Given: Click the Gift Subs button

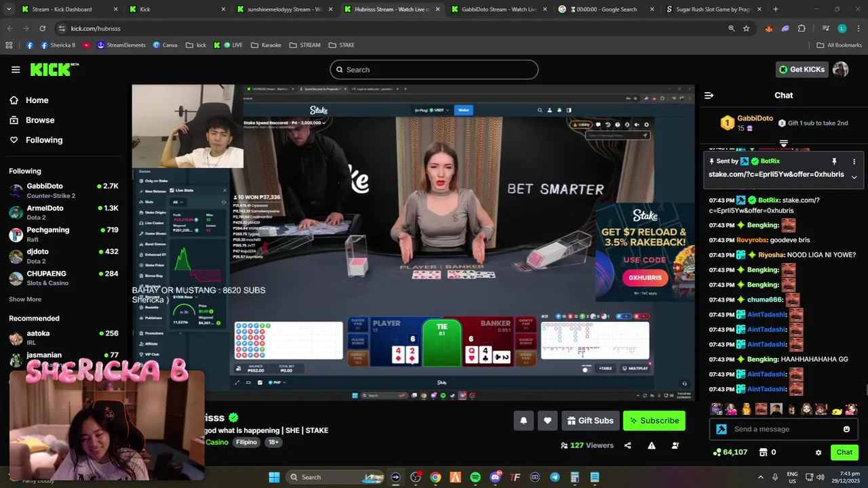Looking at the screenshot, I should [590, 420].
